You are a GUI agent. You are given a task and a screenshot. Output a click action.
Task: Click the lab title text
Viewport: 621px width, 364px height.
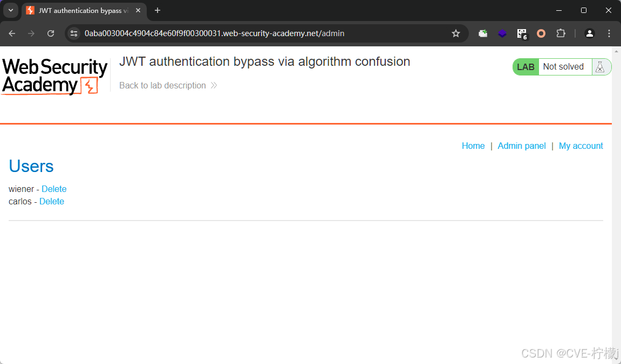pyautogui.click(x=264, y=61)
